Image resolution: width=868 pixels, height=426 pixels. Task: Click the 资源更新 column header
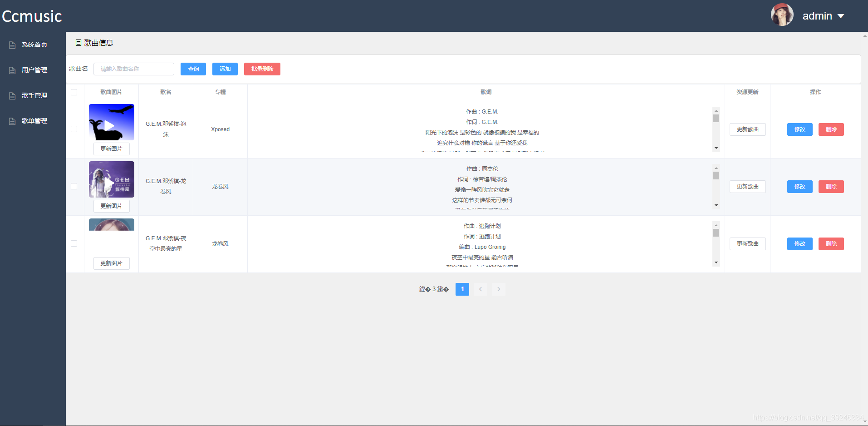pyautogui.click(x=748, y=92)
